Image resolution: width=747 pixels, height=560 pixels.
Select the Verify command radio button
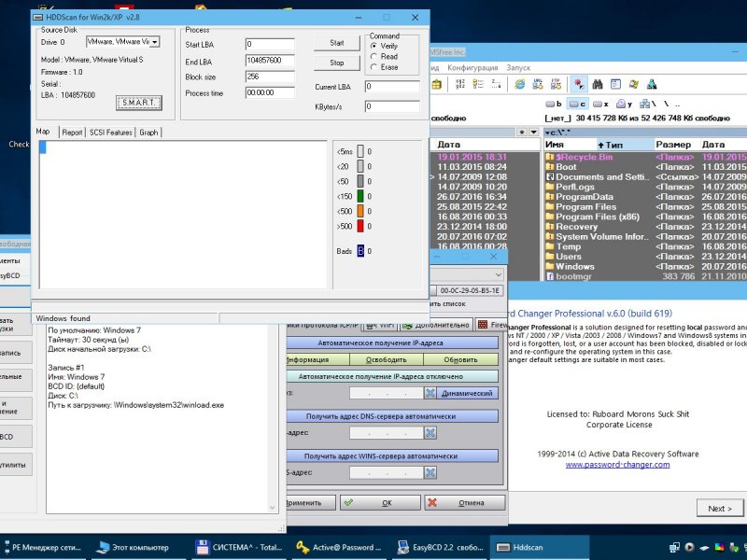click(374, 46)
